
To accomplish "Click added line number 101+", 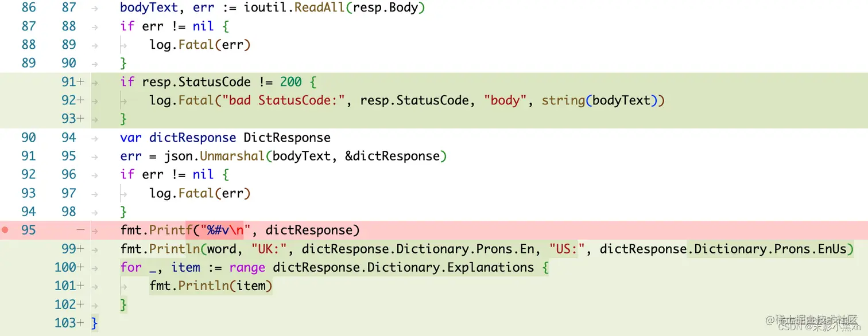I will pos(69,286).
